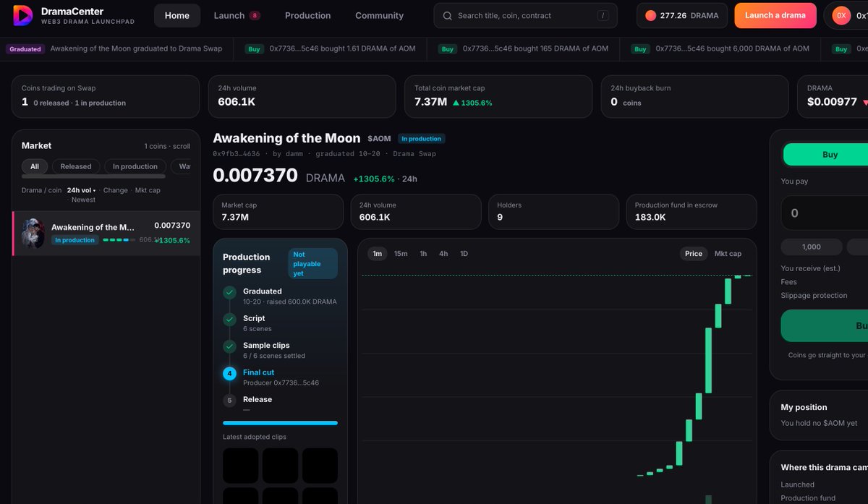Click the Graduated step checkmark icon

[229, 293]
